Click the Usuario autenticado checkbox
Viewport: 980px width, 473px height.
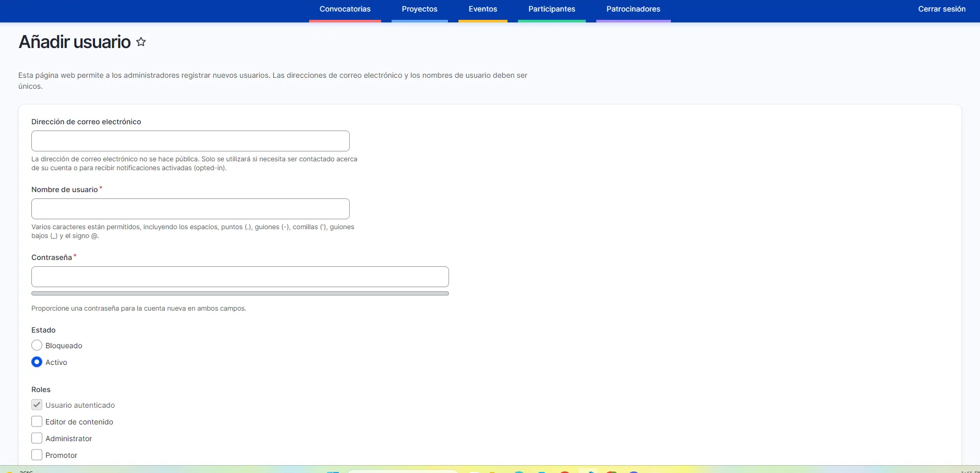[x=37, y=405]
